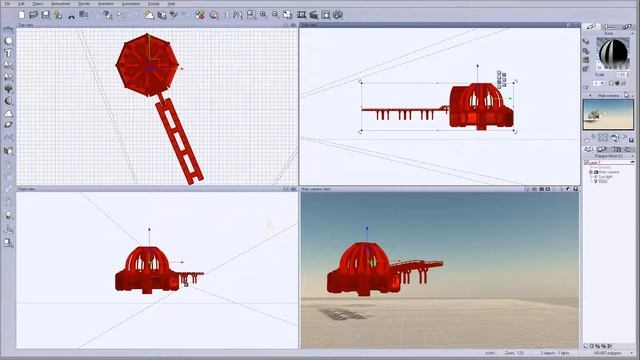Switch to the third properties tab
This screenshot has width=640, height=360.
coord(627,27)
